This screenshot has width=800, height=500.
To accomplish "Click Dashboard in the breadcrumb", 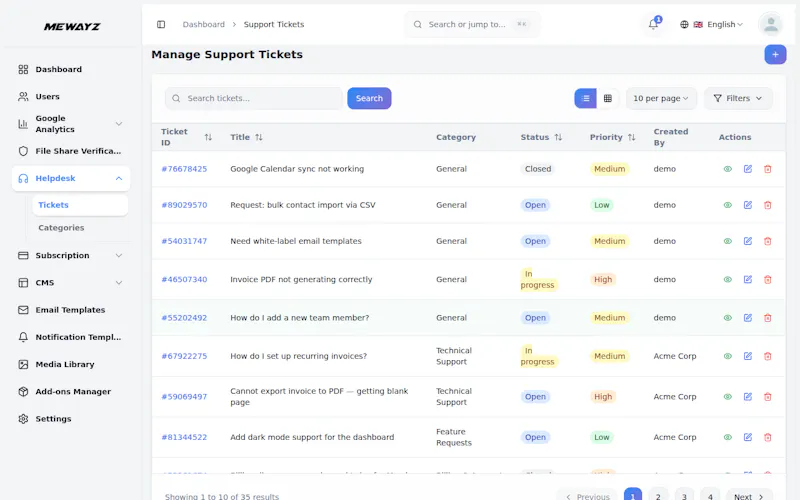I will tap(204, 24).
